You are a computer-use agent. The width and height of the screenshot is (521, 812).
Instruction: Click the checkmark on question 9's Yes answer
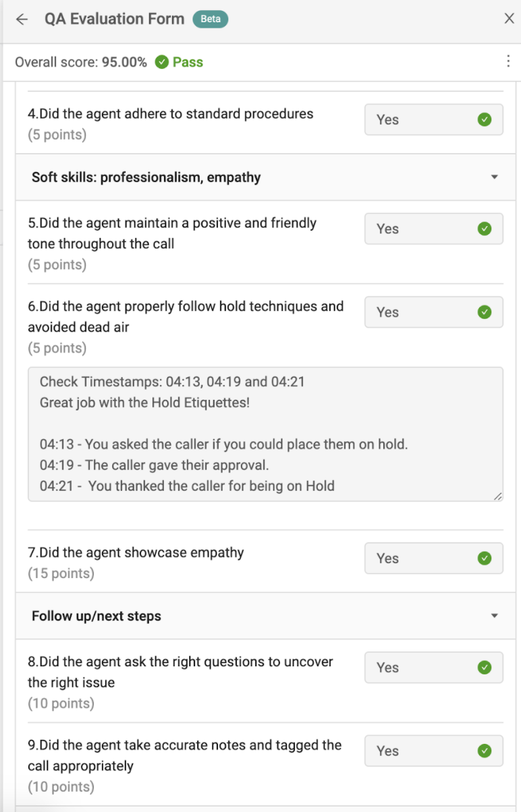click(485, 751)
